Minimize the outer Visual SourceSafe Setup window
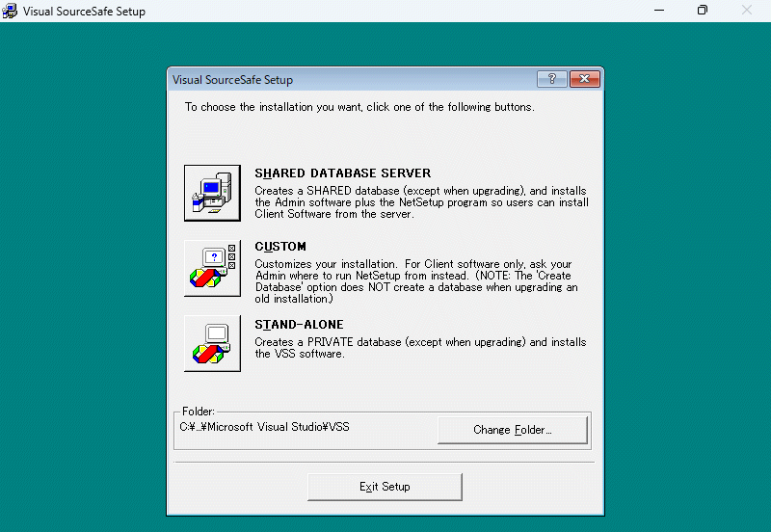The image size is (771, 532). pos(659,11)
